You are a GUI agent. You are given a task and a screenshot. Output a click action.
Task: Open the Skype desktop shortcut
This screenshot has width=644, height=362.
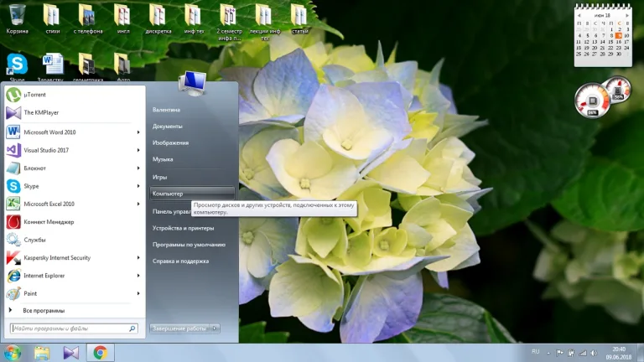click(x=17, y=67)
